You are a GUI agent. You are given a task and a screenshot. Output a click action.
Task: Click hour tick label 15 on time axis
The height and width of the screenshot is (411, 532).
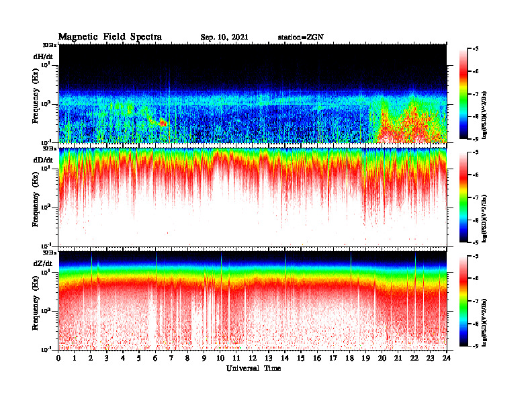point(301,359)
